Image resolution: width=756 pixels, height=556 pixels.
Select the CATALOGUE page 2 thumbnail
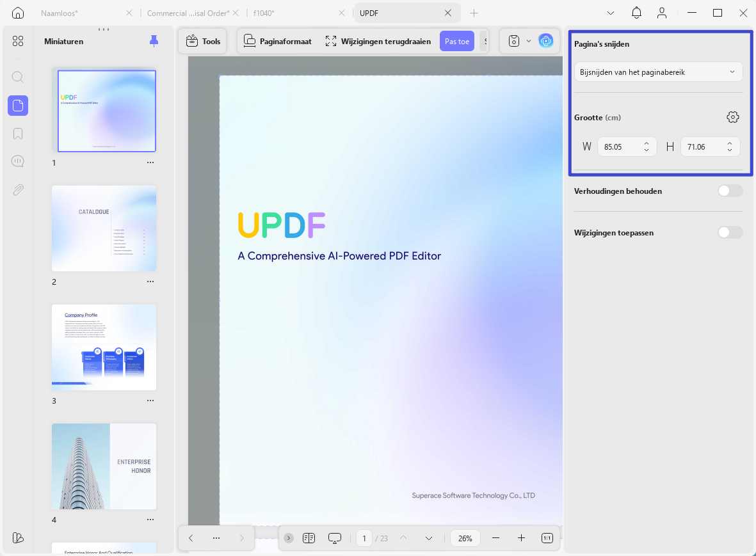104,228
